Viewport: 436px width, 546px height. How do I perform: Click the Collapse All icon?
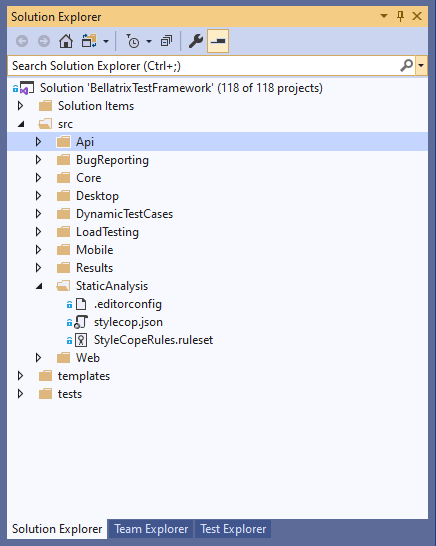pos(166,41)
